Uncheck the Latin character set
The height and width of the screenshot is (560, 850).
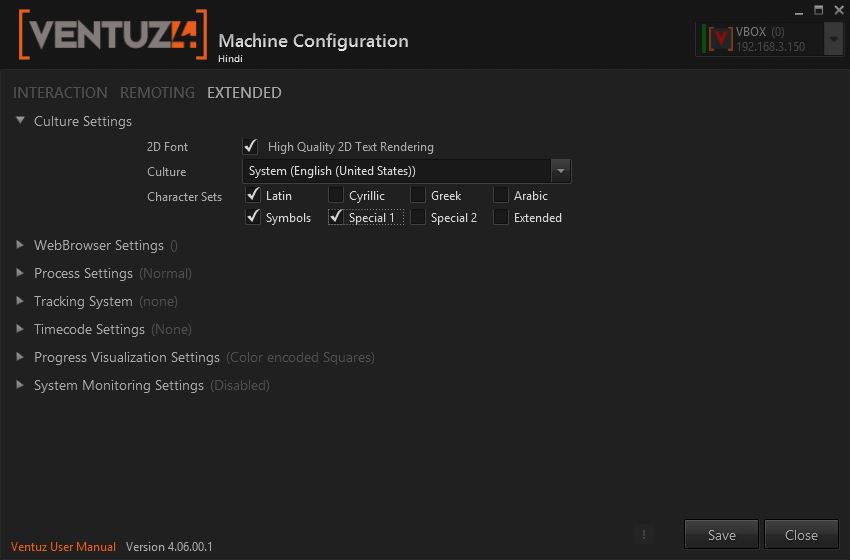point(253,195)
